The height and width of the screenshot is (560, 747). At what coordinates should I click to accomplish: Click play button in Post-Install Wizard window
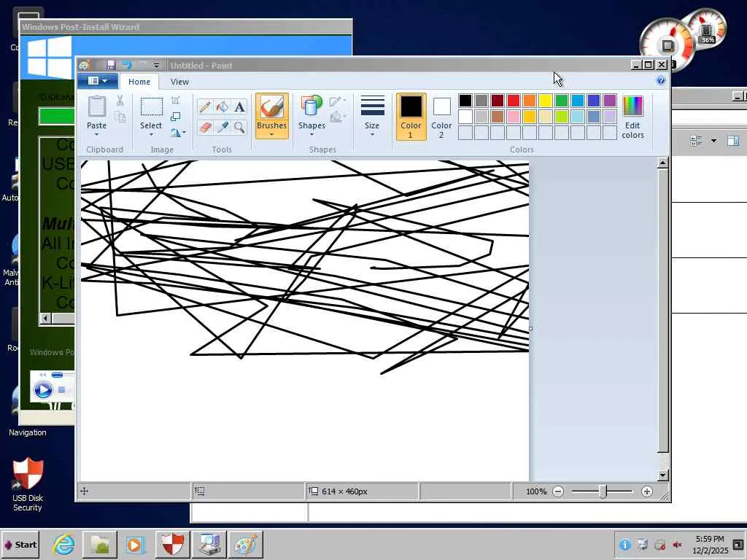pos(43,390)
